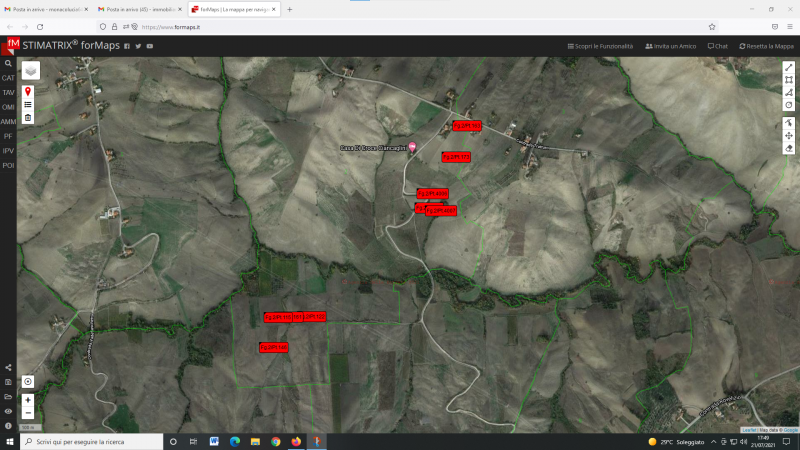Activate the move/pan arrows tool
The height and width of the screenshot is (450, 800).
click(x=789, y=135)
